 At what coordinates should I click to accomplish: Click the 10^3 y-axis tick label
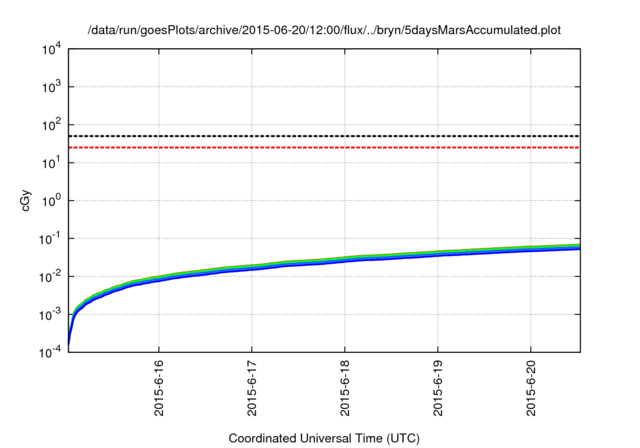coord(51,87)
